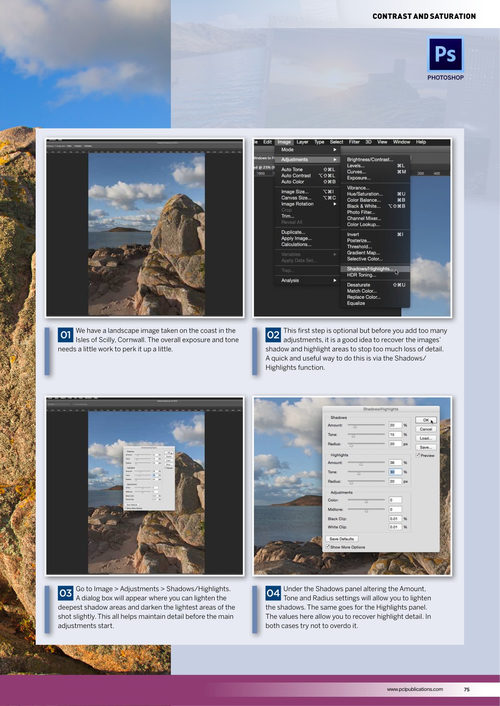Click the Shadows Amount slider
Screen dimensions: 500x706
tap(366, 425)
